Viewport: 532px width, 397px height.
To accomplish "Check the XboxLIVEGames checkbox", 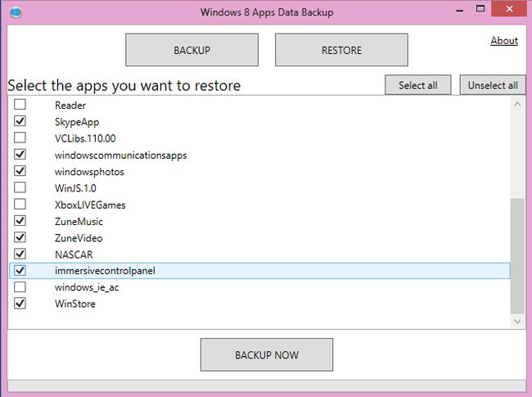I will click(x=20, y=204).
